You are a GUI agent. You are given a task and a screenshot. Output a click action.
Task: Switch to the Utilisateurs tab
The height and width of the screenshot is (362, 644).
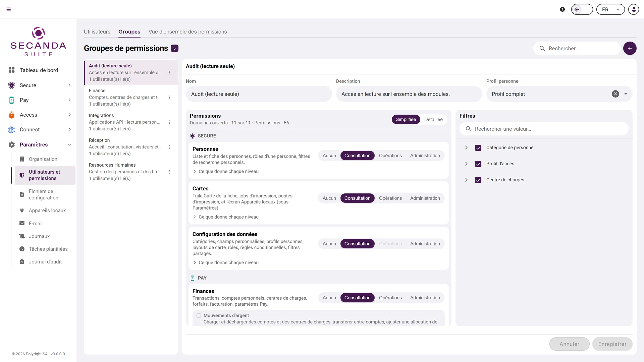click(97, 32)
